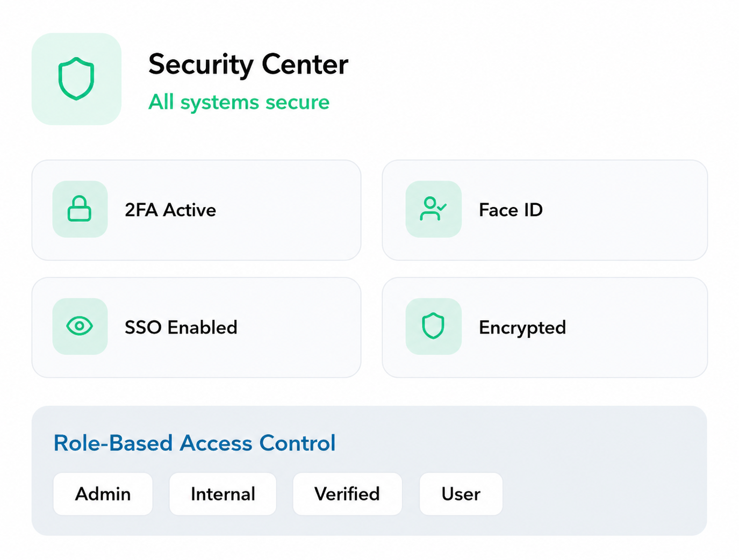
Task: Click the shield icon beside Encrypted
Action: tap(433, 326)
